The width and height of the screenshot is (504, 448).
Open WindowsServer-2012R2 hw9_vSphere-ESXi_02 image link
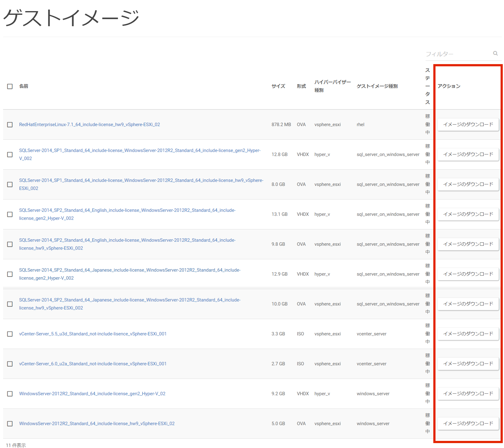[x=97, y=424]
